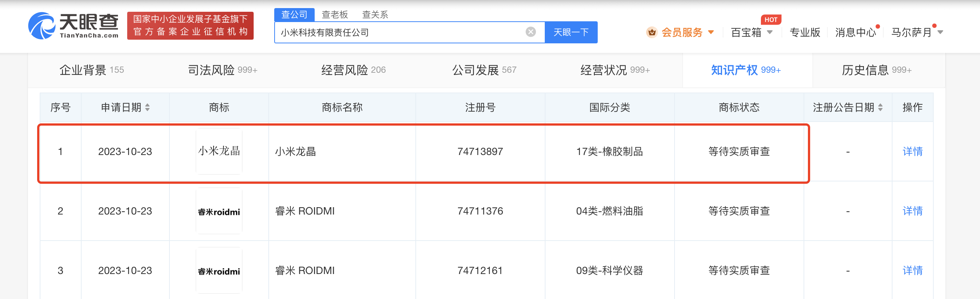This screenshot has width=980, height=299.
Task: Click the TianYanCha logo
Action: click(74, 25)
